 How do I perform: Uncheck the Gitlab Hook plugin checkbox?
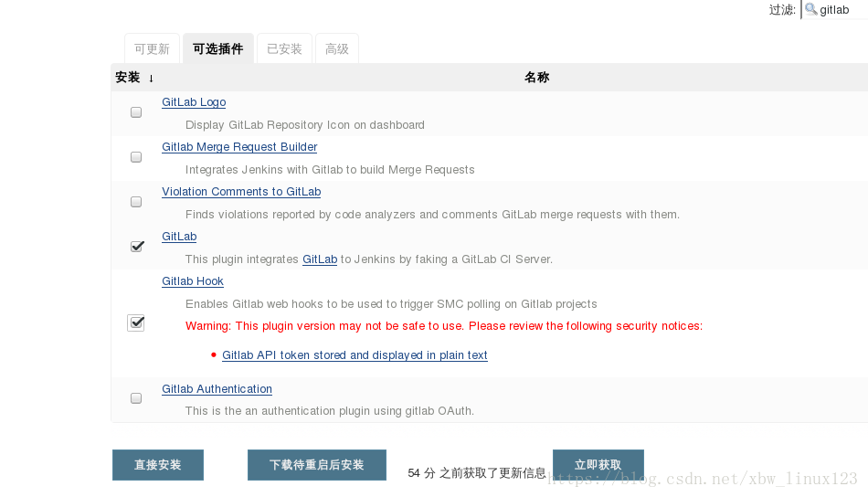point(136,323)
